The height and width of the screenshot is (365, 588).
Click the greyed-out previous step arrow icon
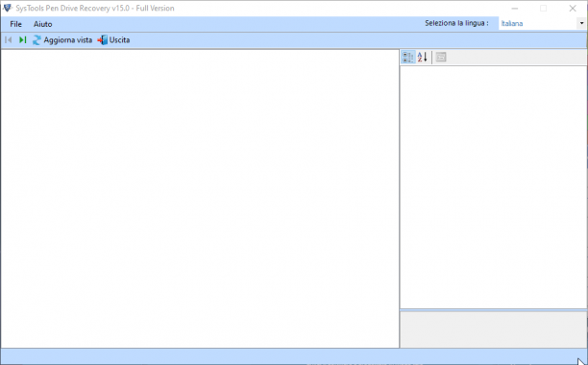click(9, 39)
